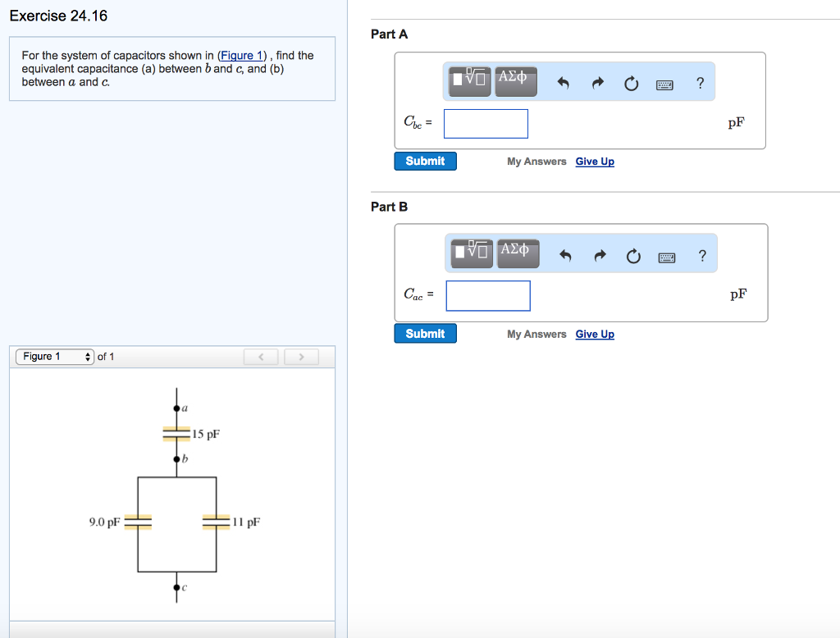Click the next figure navigation arrow
This screenshot has width=840, height=638.
(301, 356)
